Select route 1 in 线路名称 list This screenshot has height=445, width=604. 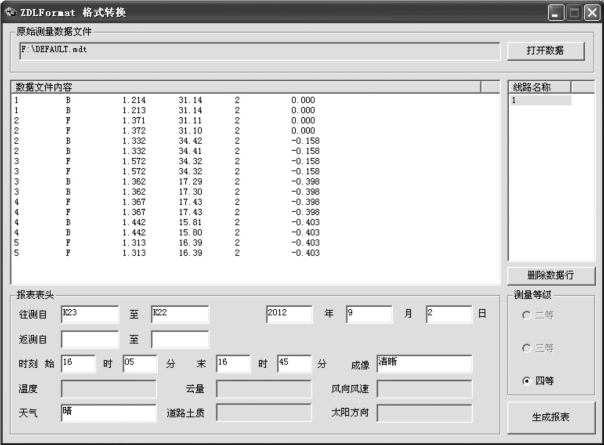[x=540, y=101]
